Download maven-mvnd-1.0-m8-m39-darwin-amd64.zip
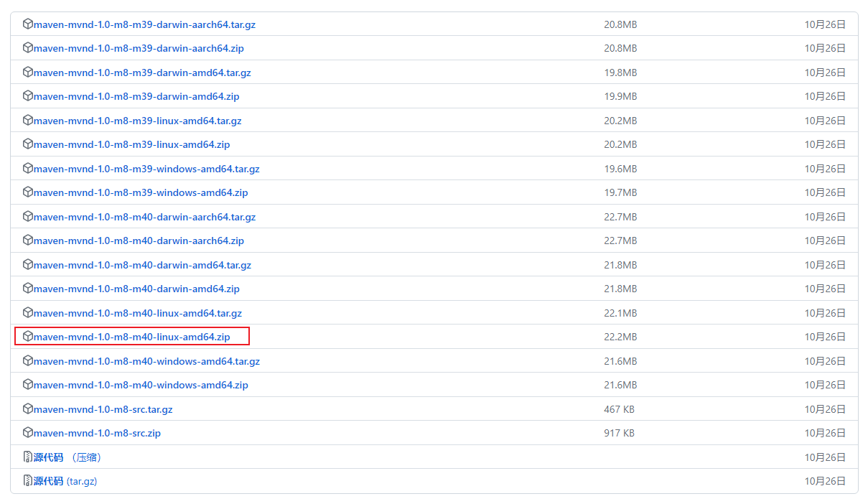This screenshot has width=868, height=504. [136, 96]
